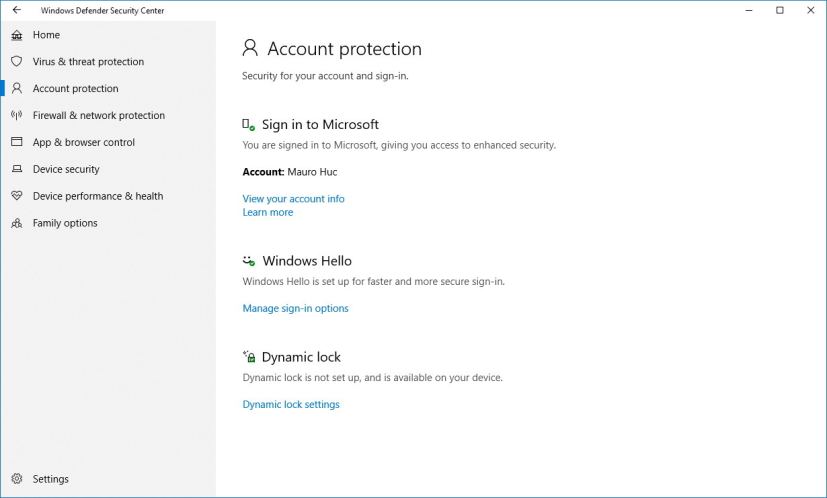Open View your account info link
827x498 pixels.
click(293, 199)
